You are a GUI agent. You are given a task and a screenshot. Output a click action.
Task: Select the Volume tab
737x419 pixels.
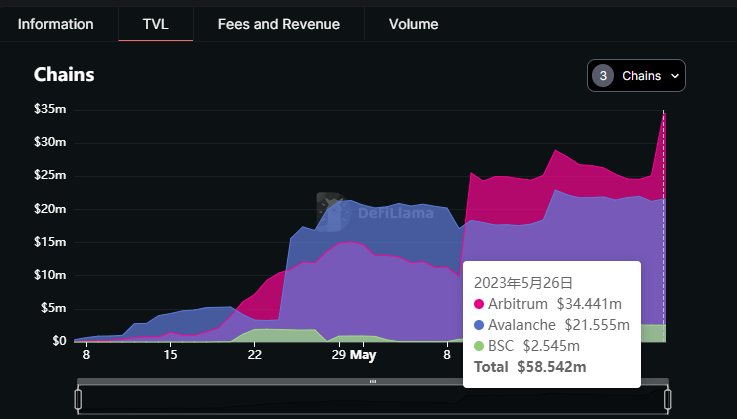point(413,24)
